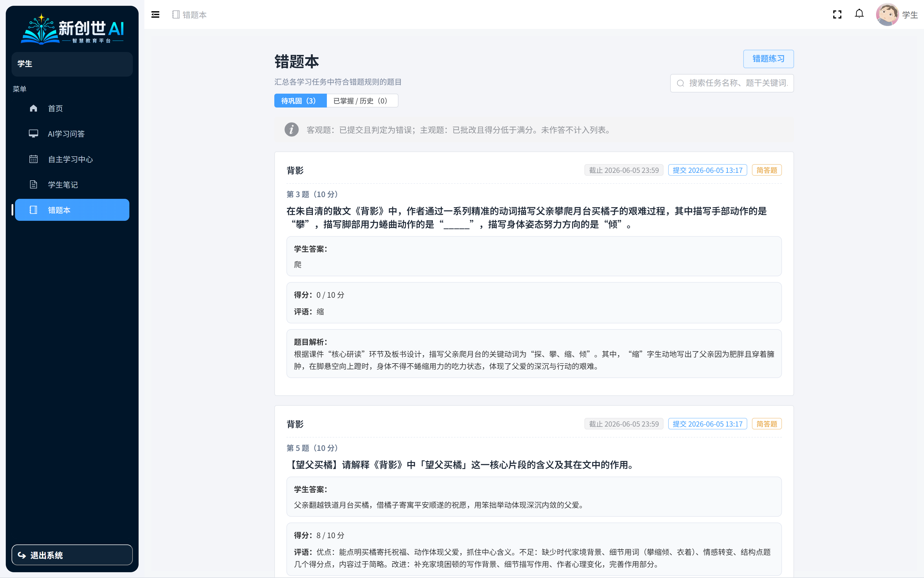Open notifications bell icon
Viewport: 924px width, 578px height.
(859, 14)
